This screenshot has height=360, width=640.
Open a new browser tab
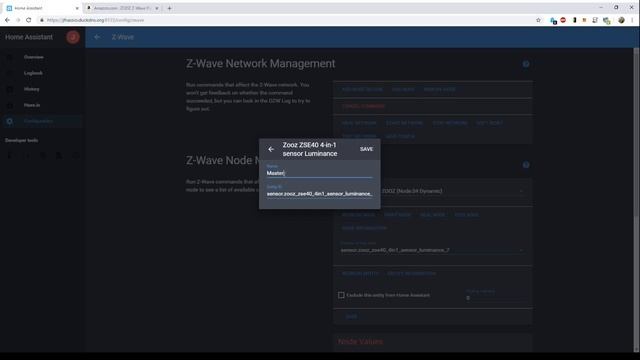[x=169, y=8]
